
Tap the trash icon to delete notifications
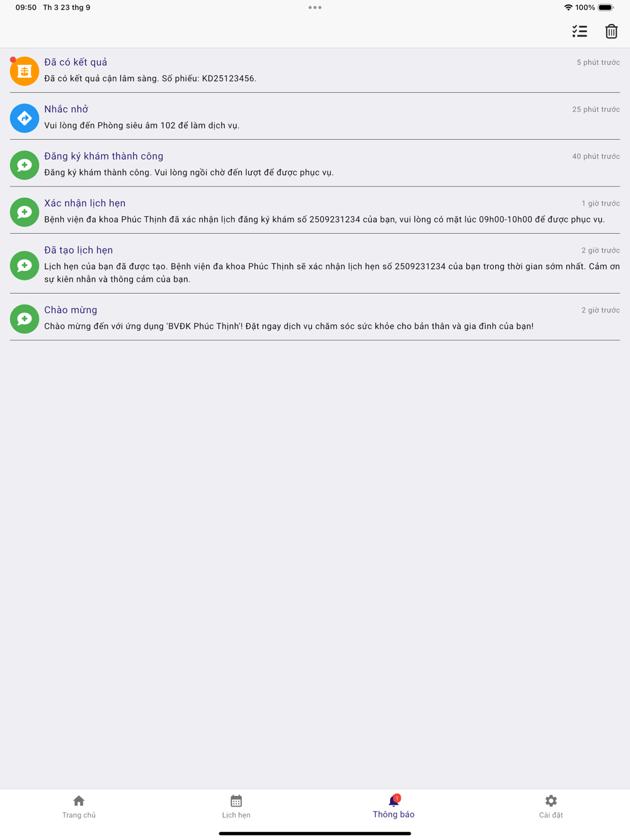pos(611,31)
